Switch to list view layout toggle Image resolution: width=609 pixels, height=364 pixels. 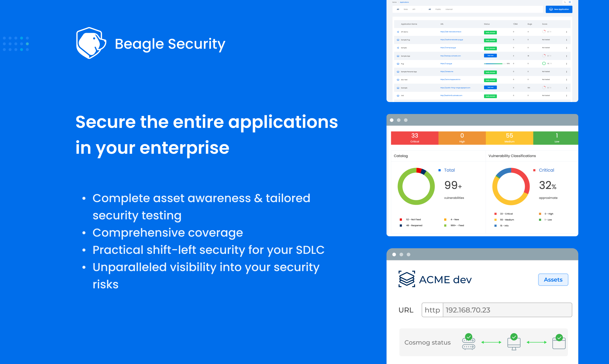click(x=570, y=2)
